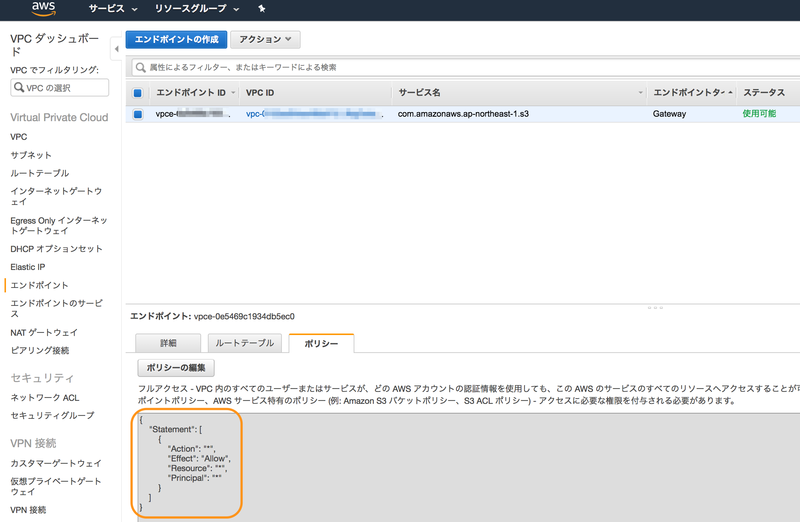Click the vpce- endpoint ID cell
Screen dimensions: 800x522
point(193,114)
